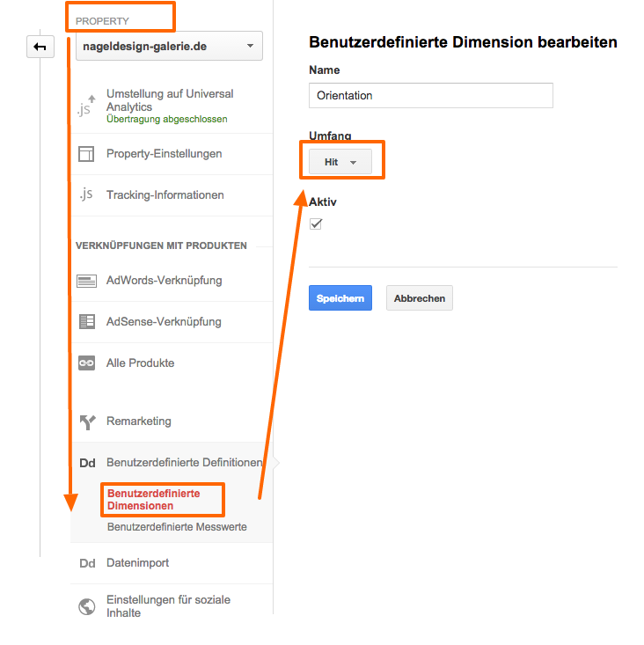This screenshot has height=645, width=644.
Task: Click the Remarketing fork icon
Action: [x=86, y=421]
